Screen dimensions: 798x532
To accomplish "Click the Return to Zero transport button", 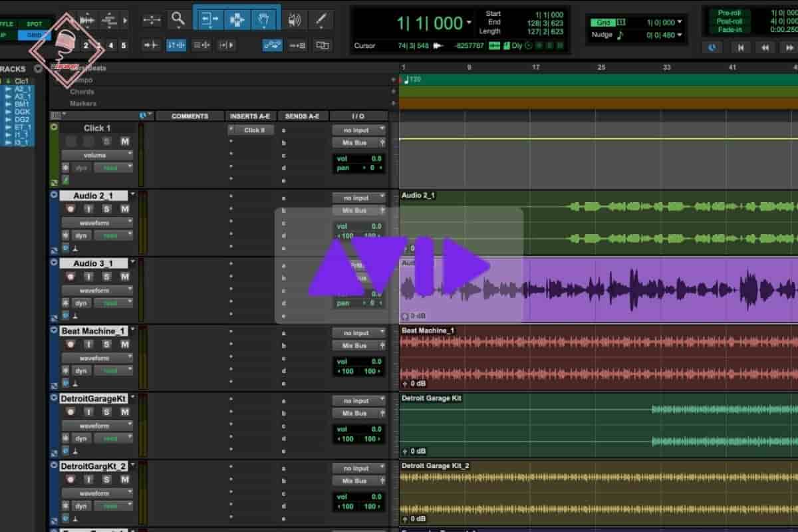I will tap(741, 47).
